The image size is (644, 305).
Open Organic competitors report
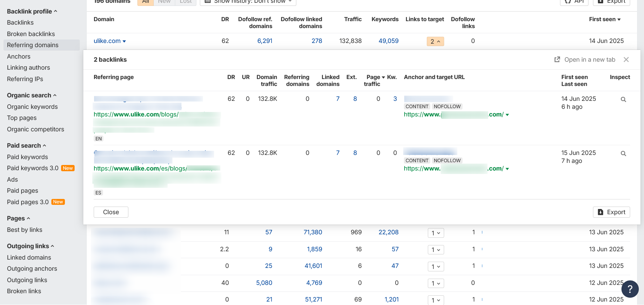(x=35, y=129)
